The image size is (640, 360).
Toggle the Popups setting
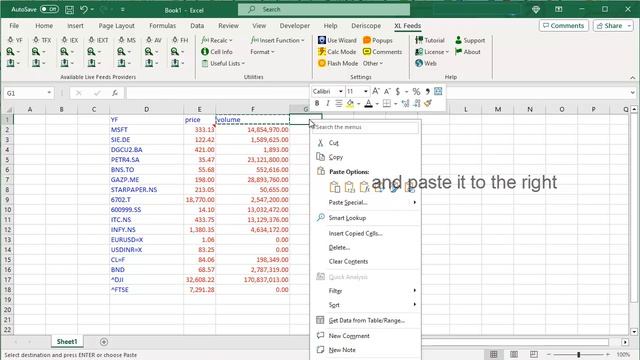tap(378, 40)
